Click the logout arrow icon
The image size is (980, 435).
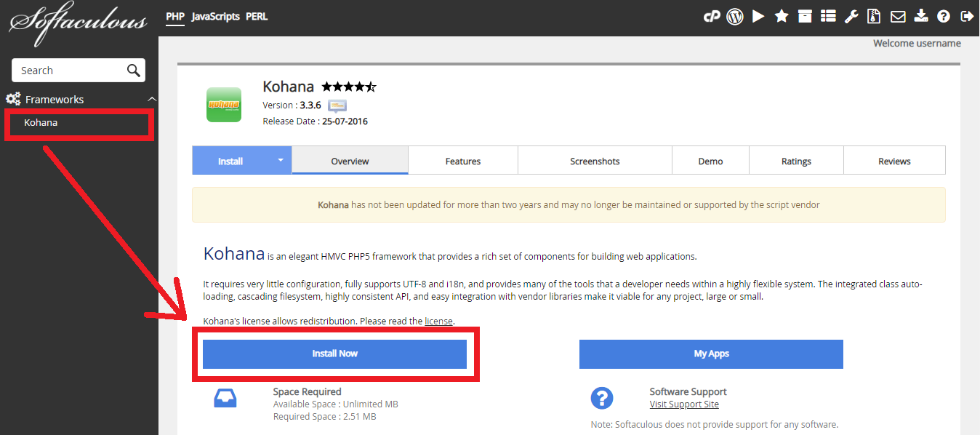click(x=967, y=16)
